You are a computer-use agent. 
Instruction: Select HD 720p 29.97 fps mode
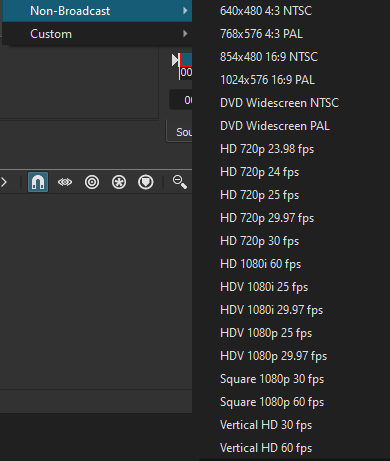coord(267,218)
